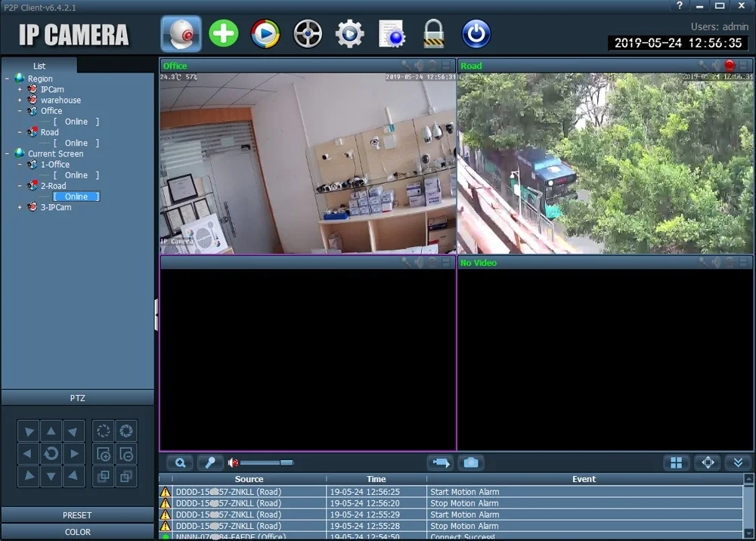Expand the IPCam node under Region
Screen dimensions: 756x541
point(20,89)
